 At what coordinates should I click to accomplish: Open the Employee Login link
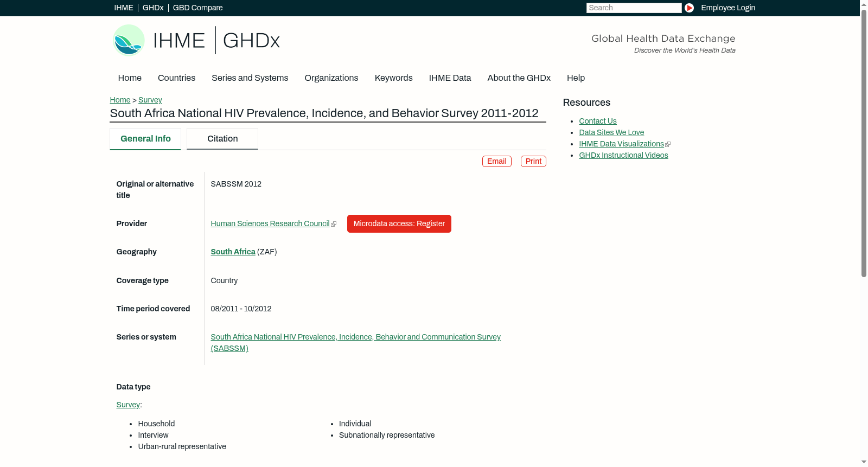pos(728,8)
